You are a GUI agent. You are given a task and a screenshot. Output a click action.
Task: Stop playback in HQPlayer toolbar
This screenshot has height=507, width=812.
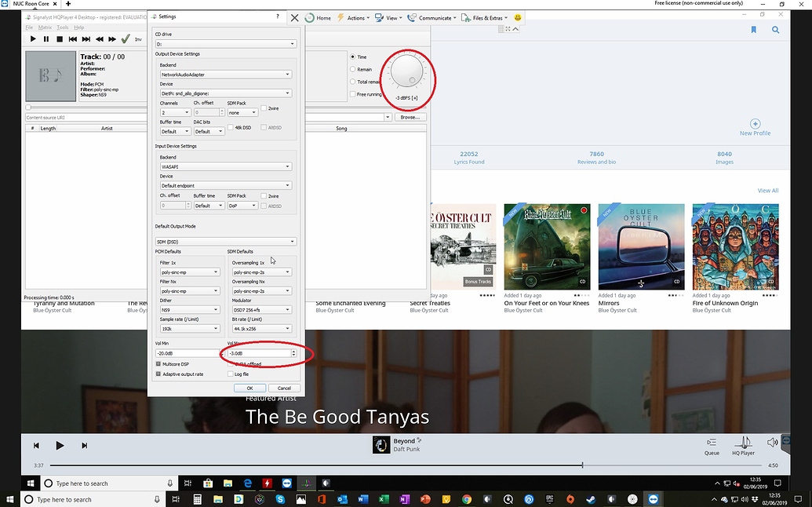click(x=60, y=38)
